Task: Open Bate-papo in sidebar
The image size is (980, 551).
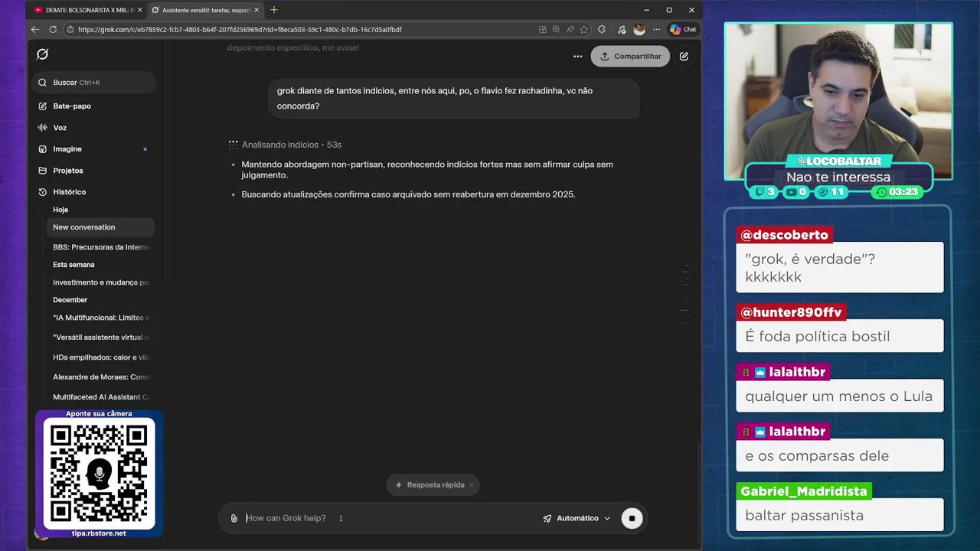Action: pos(72,106)
